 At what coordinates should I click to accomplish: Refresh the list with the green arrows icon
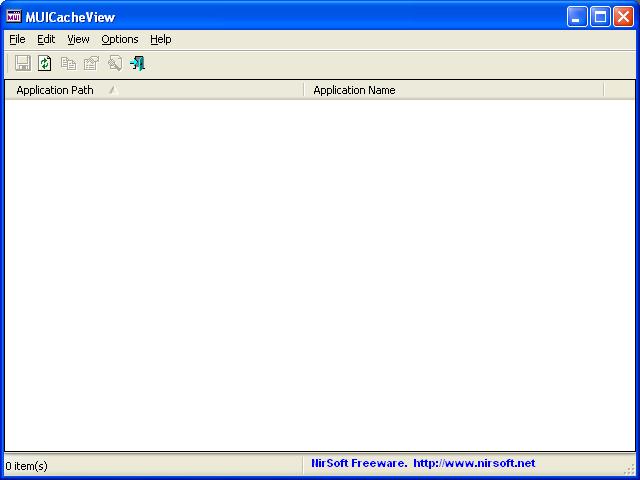pos(44,63)
